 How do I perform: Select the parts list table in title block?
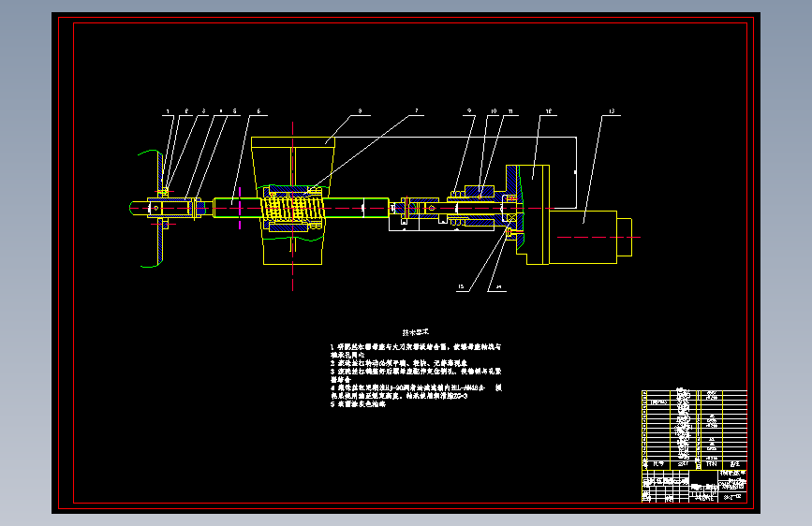click(694, 430)
